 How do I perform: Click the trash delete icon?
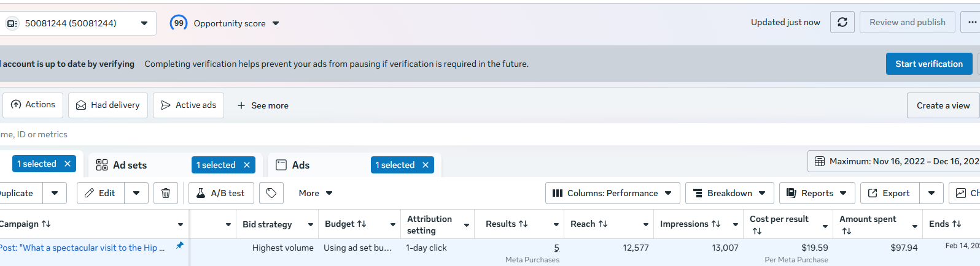[166, 193]
